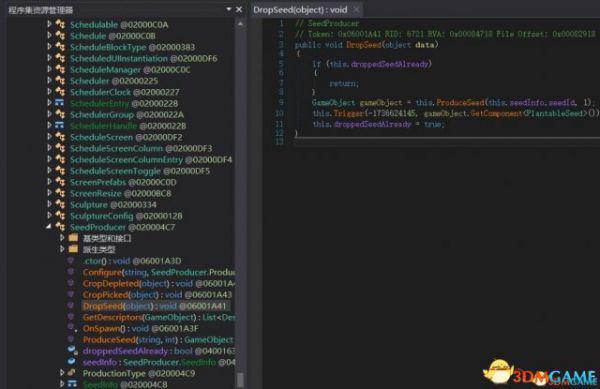Click the tree panel scrollbar up arrow
The image size is (600, 389).
[x=240, y=24]
